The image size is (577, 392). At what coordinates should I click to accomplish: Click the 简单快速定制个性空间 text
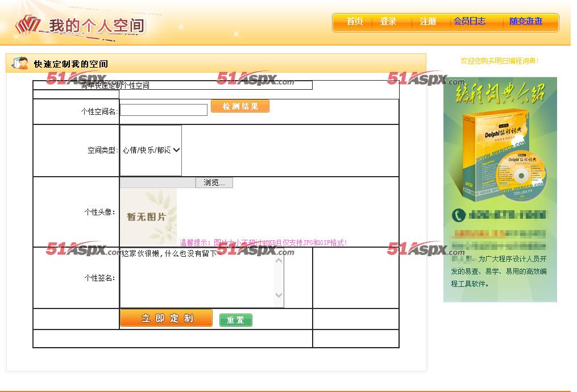click(x=115, y=85)
